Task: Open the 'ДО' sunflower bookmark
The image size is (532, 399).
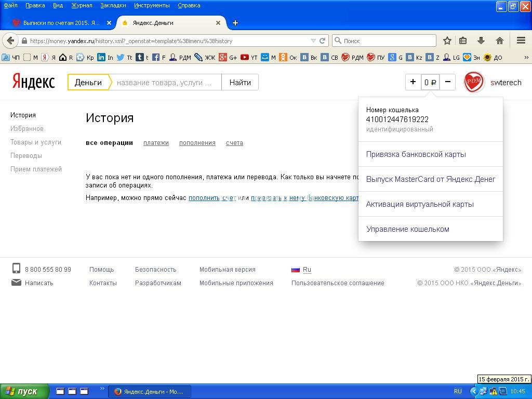Action: click(493, 57)
